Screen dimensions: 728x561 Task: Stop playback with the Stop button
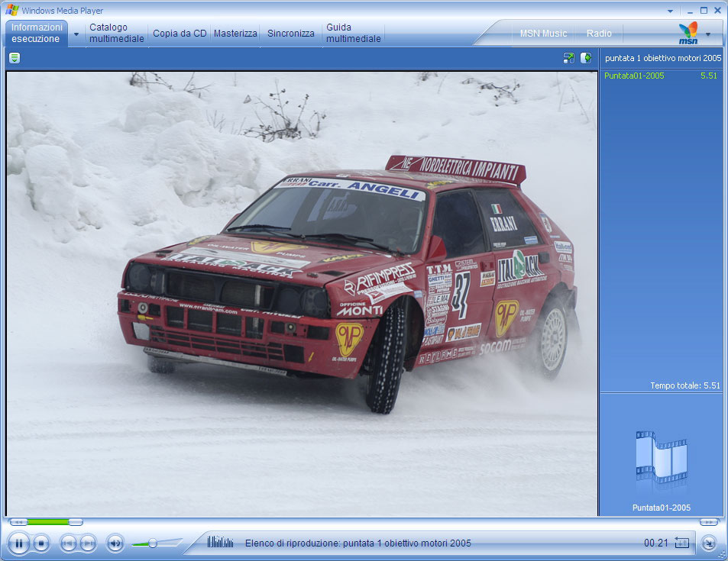coord(41,543)
